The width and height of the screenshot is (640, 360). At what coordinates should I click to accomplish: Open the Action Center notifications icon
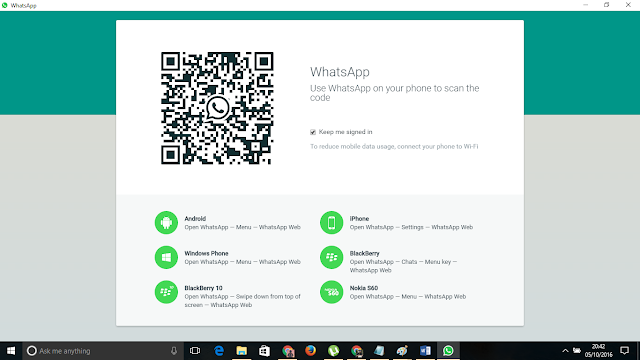coord(624,351)
